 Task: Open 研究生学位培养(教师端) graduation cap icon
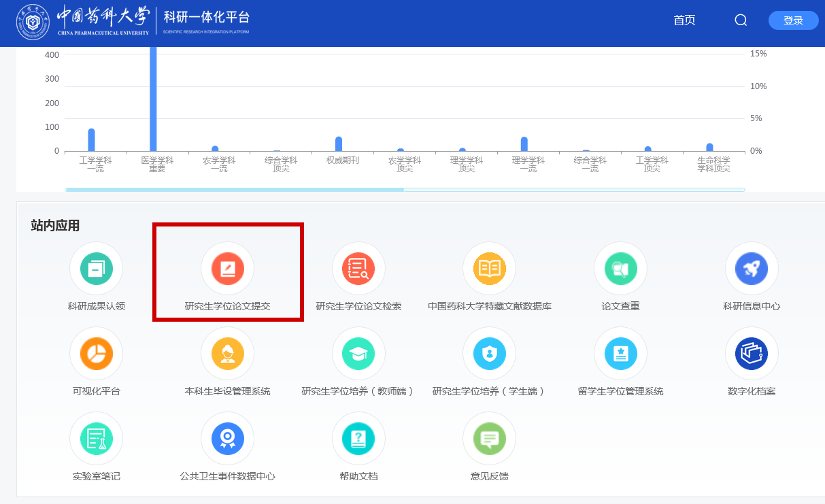[x=358, y=354]
